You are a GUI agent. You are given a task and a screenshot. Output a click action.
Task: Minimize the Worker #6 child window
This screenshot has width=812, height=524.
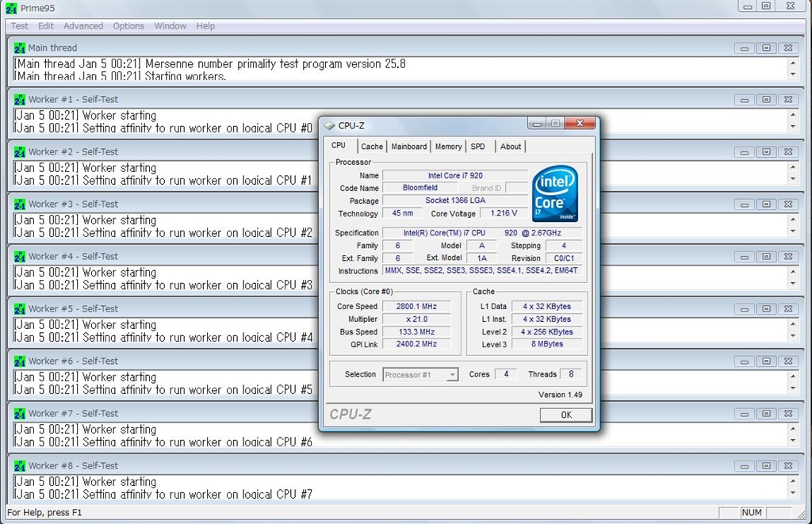[x=745, y=361]
